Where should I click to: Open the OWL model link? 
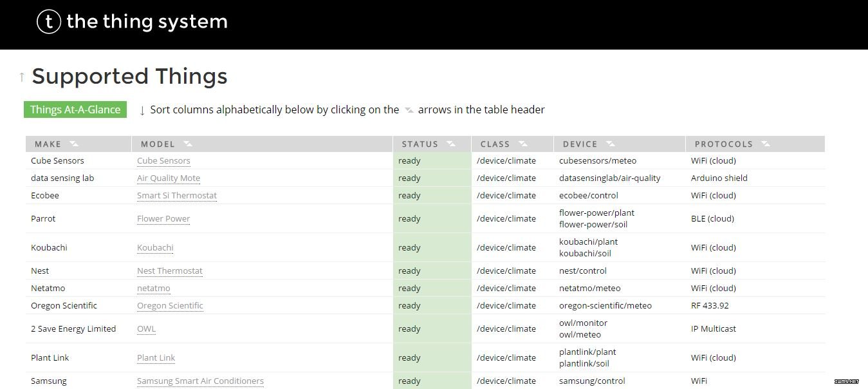(x=146, y=329)
